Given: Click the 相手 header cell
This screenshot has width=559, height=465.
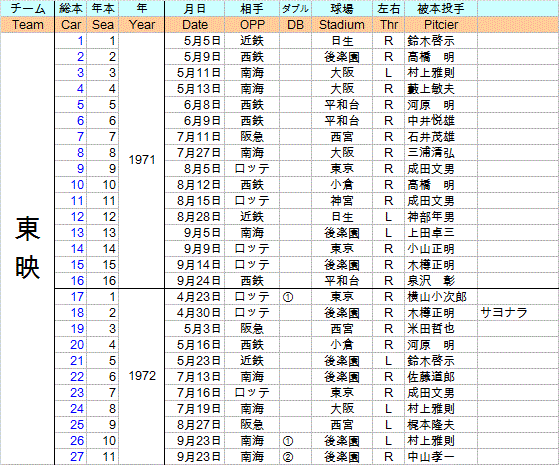Looking at the screenshot, I should click(x=252, y=9).
